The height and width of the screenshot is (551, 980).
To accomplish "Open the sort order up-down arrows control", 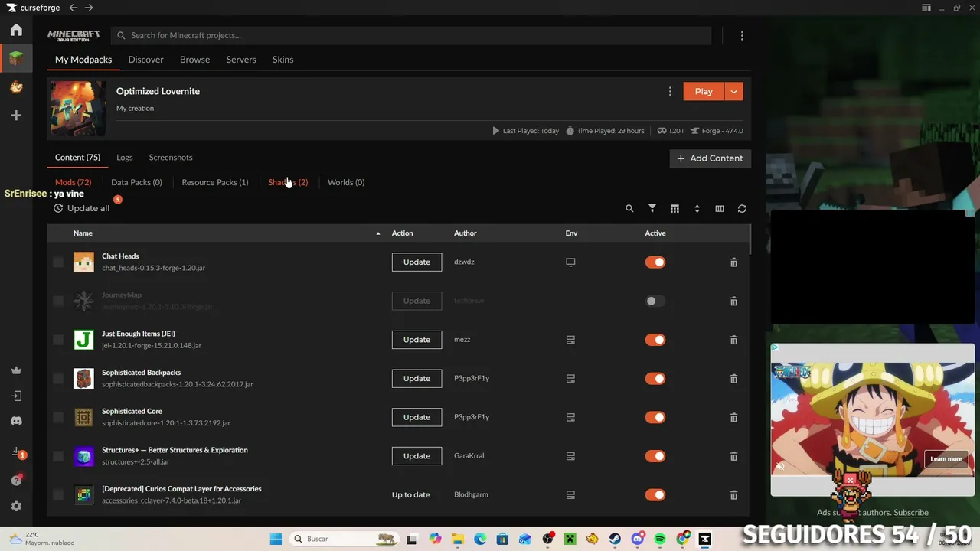I will coord(697,208).
